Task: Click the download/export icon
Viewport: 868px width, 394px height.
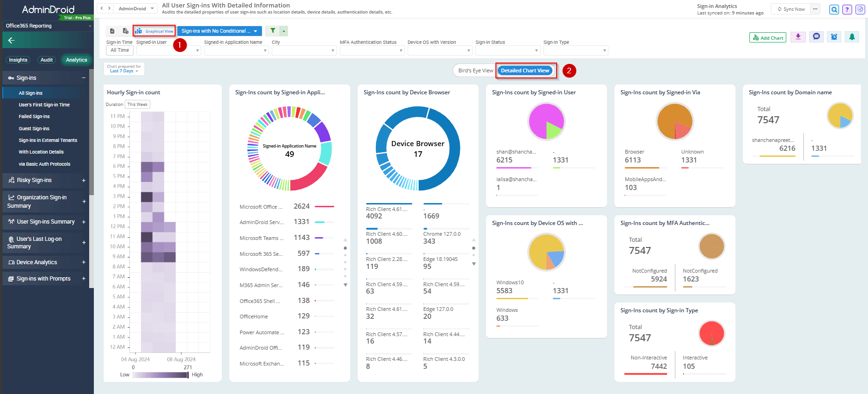Action: pyautogui.click(x=798, y=37)
